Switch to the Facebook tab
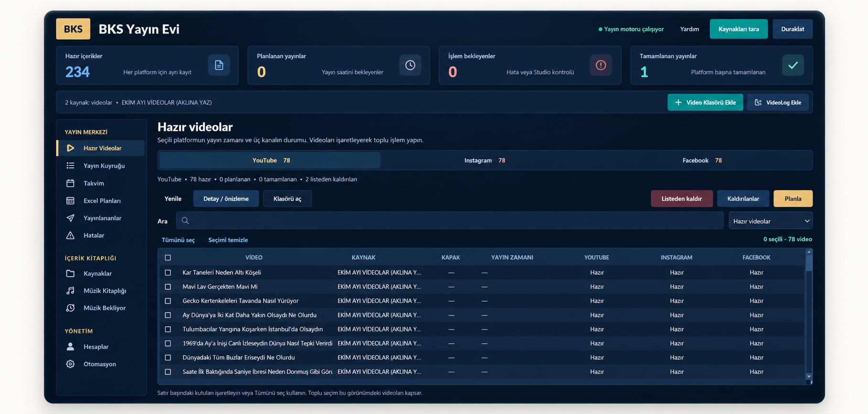Viewport: 868px width, 414px height. pyautogui.click(x=702, y=160)
